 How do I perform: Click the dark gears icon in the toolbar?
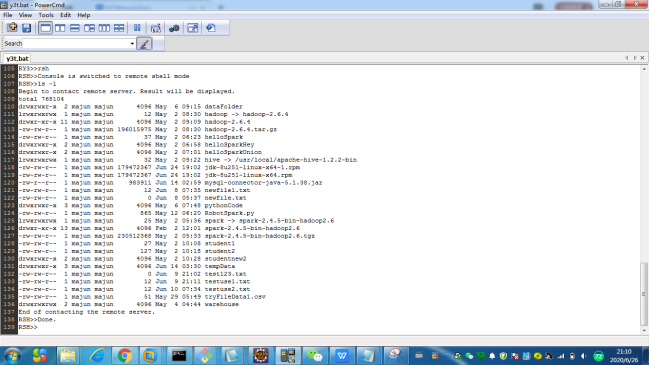coord(174,28)
